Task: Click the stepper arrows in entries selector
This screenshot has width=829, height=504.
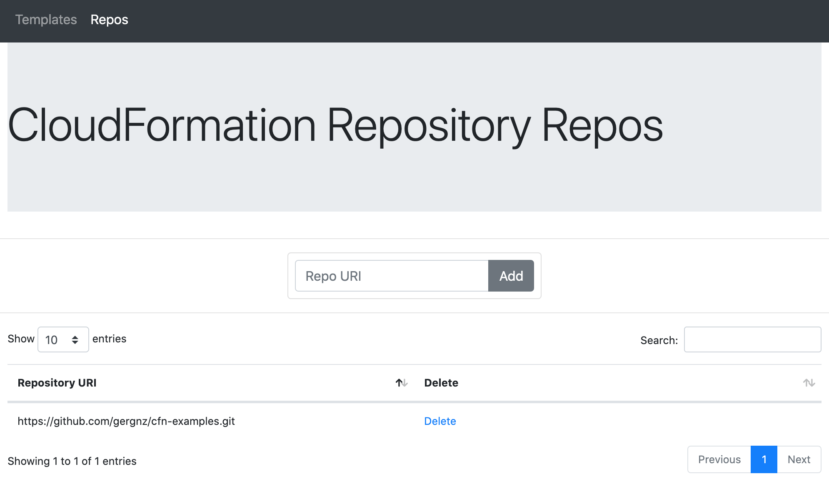Action: pyautogui.click(x=75, y=340)
